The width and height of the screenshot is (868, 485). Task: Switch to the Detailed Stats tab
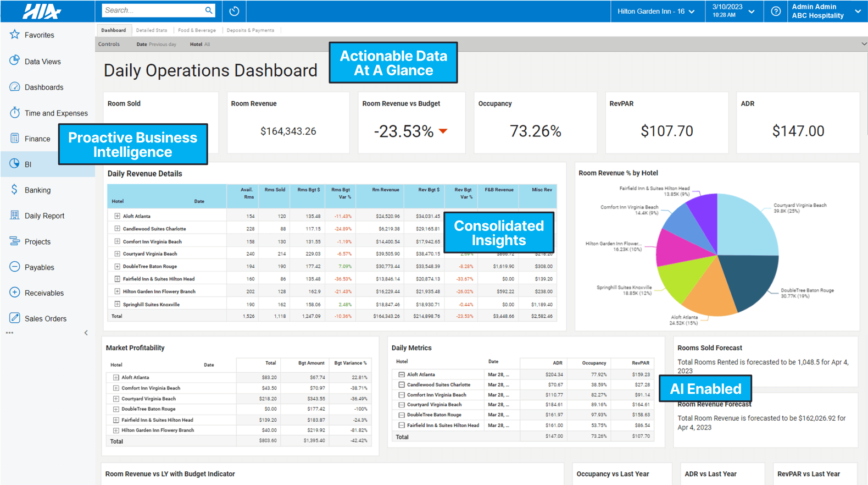pyautogui.click(x=152, y=30)
